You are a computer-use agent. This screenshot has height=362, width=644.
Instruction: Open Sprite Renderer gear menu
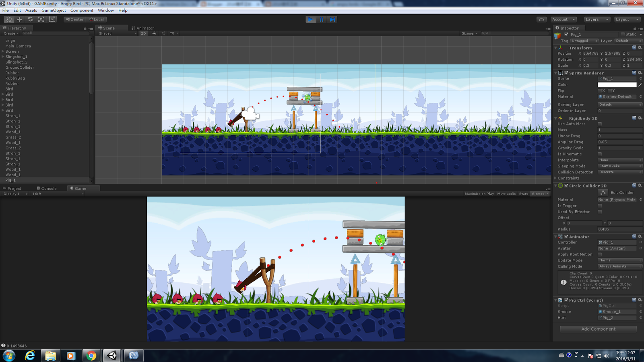tap(640, 73)
